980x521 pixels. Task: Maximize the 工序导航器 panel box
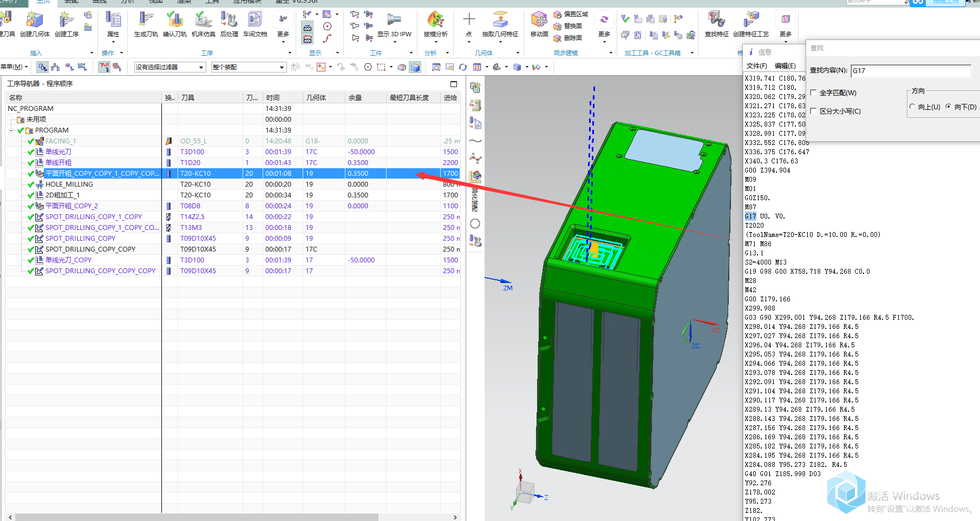click(454, 84)
